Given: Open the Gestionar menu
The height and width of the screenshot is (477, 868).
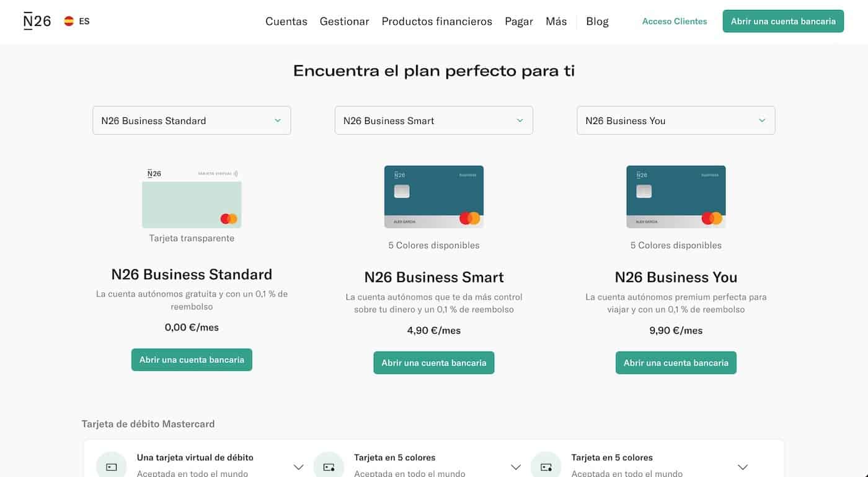Looking at the screenshot, I should 345,21.
